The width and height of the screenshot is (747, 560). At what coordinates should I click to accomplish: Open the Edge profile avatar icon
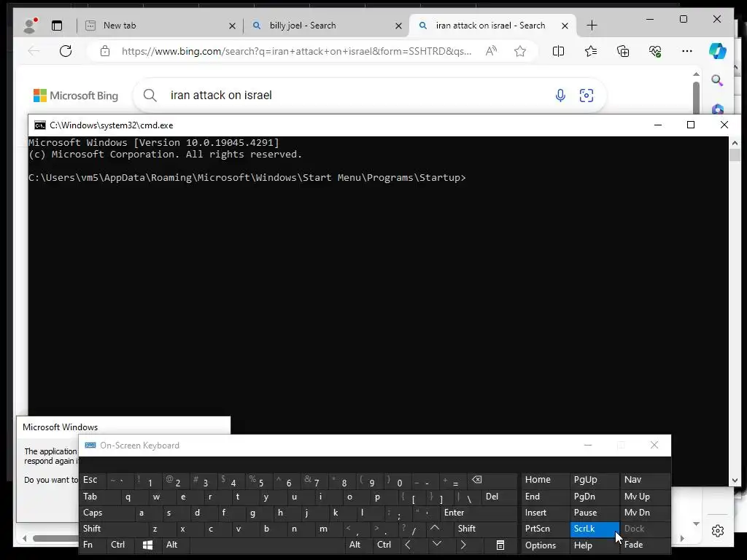[x=31, y=26]
